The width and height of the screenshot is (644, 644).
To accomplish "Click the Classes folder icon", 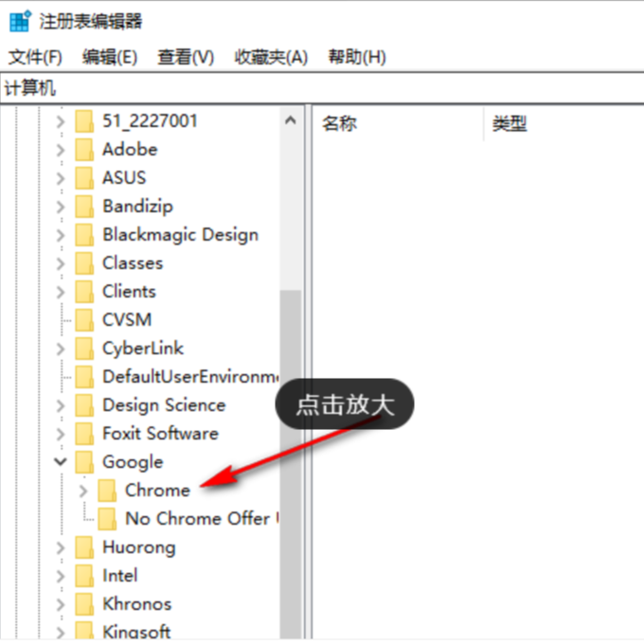I will pyautogui.click(x=84, y=263).
